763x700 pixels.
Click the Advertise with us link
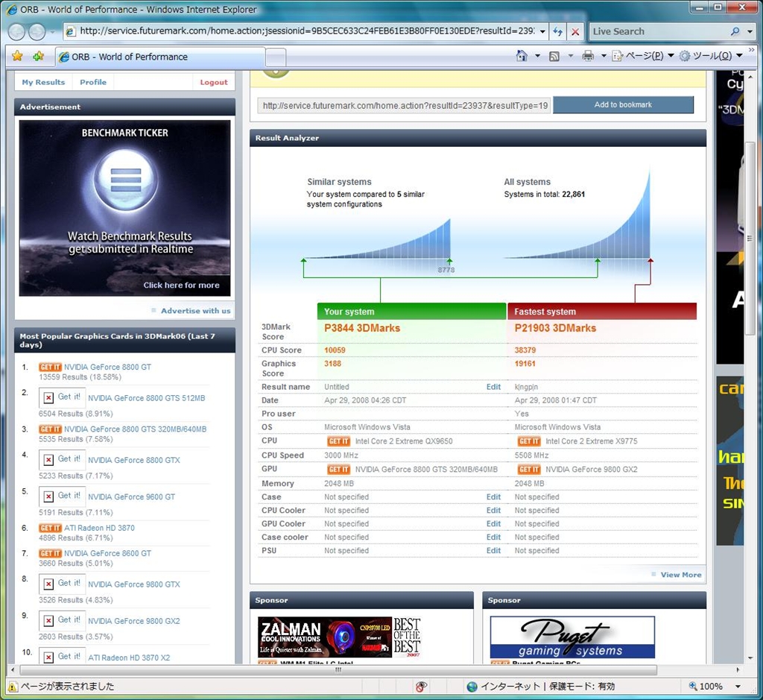[196, 311]
